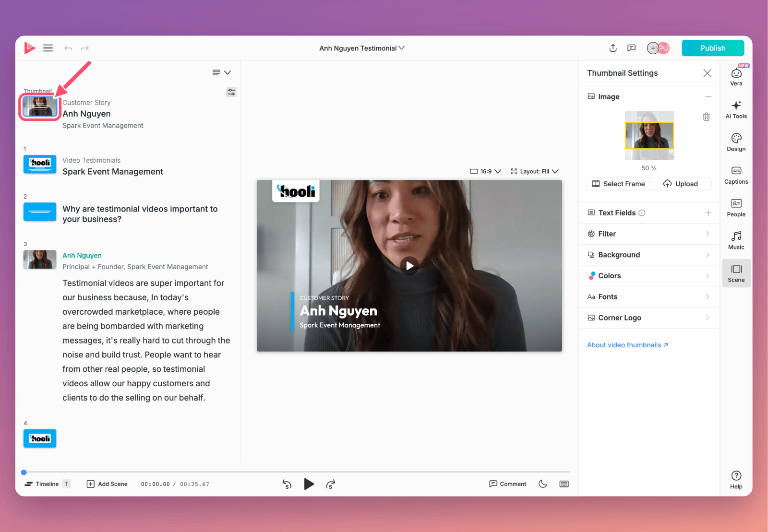The image size is (768, 532).
Task: Open About video thumbnails link
Action: tap(627, 345)
